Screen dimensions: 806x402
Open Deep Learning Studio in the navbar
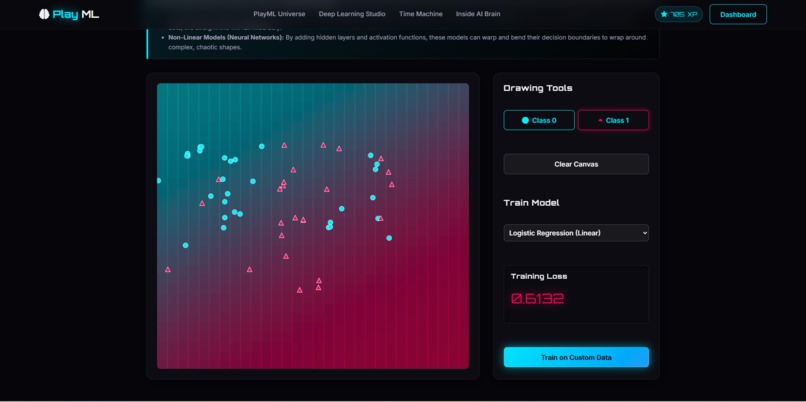coord(352,14)
